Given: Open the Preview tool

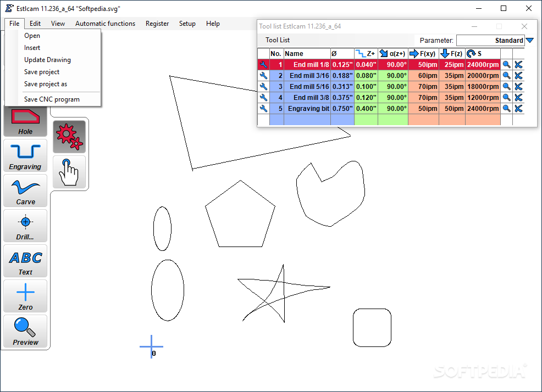Looking at the screenshot, I should pyautogui.click(x=25, y=331).
